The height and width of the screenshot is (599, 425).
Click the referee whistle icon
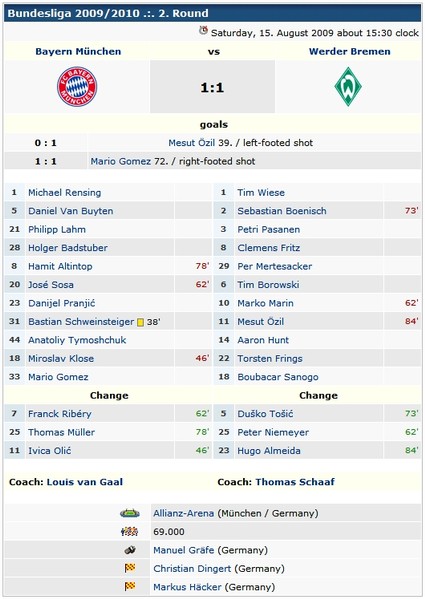(130, 550)
